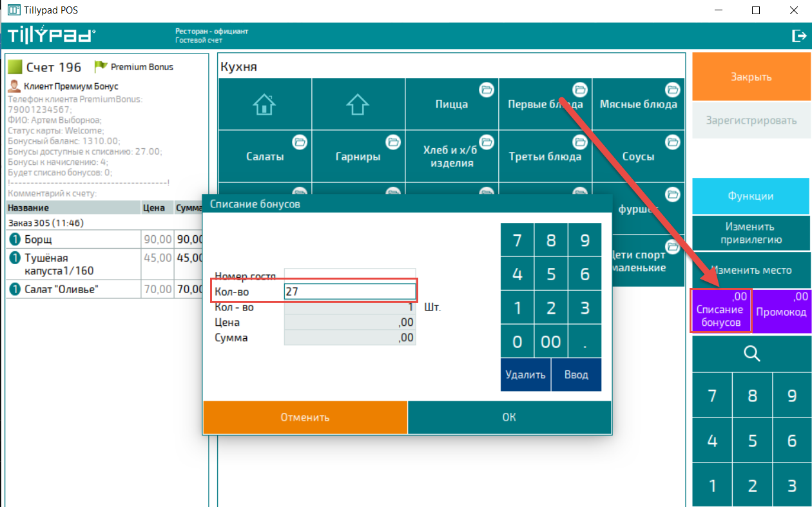
Task: Click into the Кол-во field showing 27
Action: click(350, 292)
